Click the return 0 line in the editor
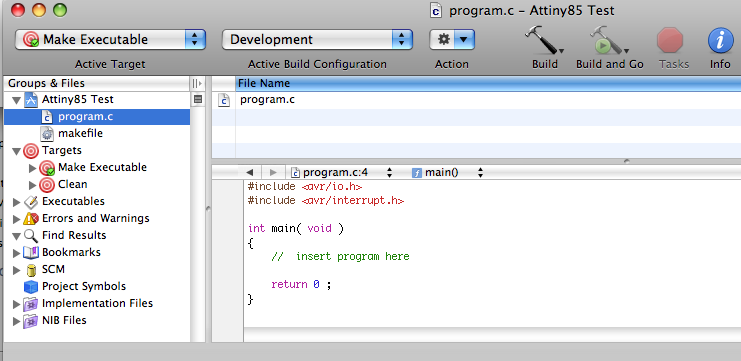Screen dimensions: 741x361 [302, 285]
